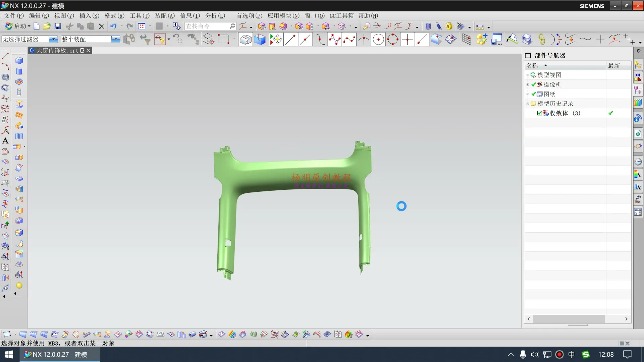Expand the 模型视图 tree node
644x362 pixels.
tap(528, 75)
